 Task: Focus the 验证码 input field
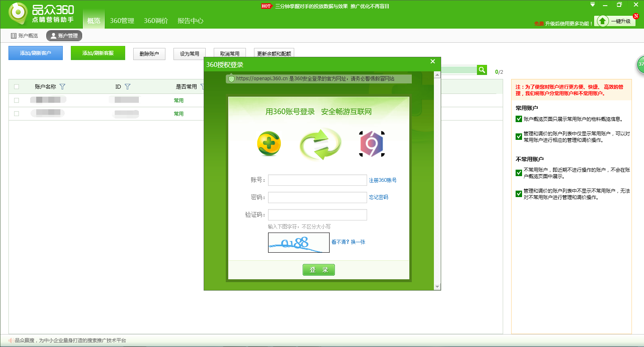click(x=318, y=215)
